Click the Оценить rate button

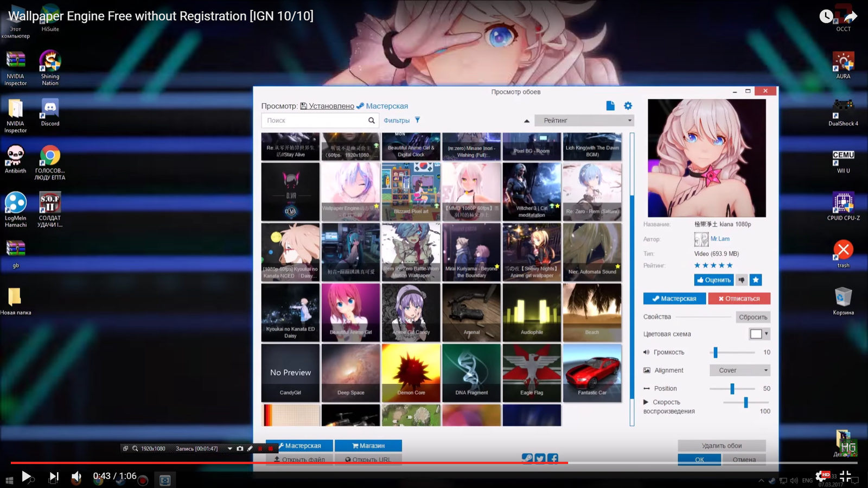714,280
